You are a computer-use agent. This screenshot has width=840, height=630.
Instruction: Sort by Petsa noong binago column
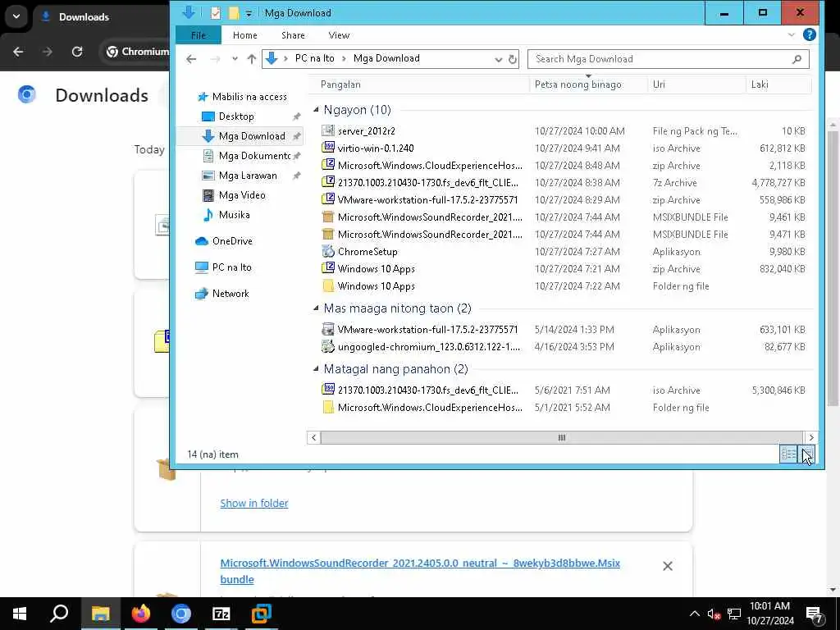coord(589,84)
